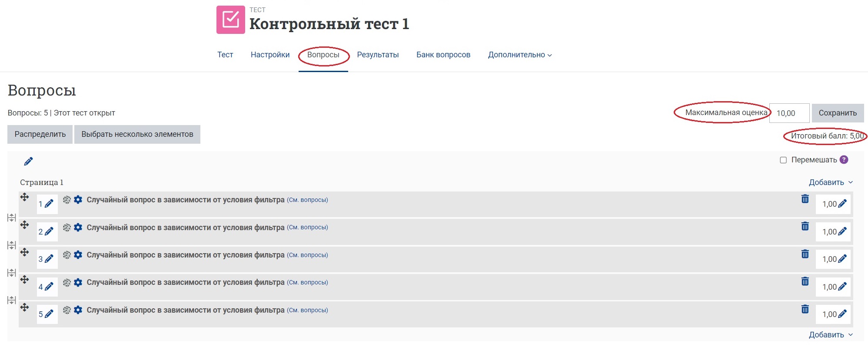This screenshot has width=868, height=350.
Task: Open the Добавить dropdown beside Страница 1
Action: tap(831, 182)
